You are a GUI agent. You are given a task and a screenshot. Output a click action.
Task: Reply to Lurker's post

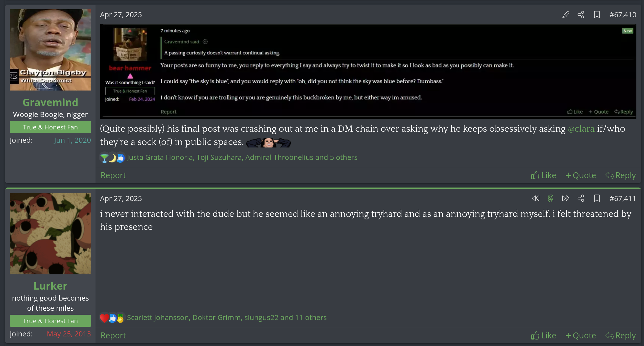coord(621,336)
